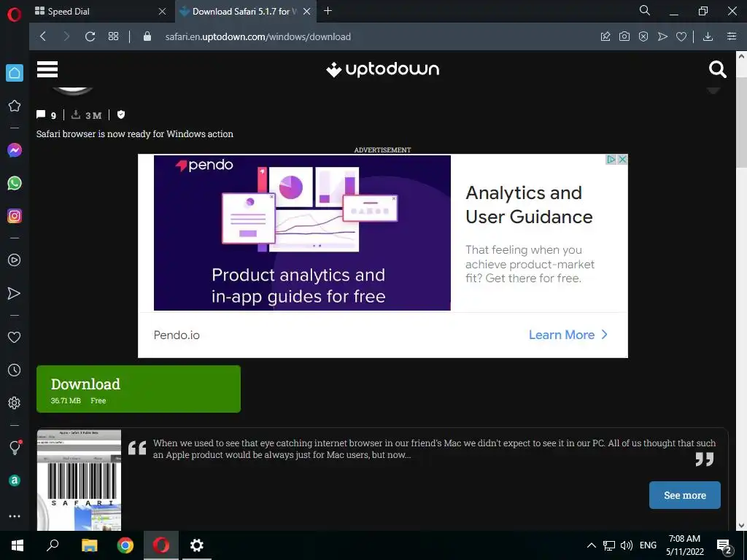This screenshot has height=560, width=747.
Task: Open Bookmarks star in Opera sidebar
Action: pos(15,106)
